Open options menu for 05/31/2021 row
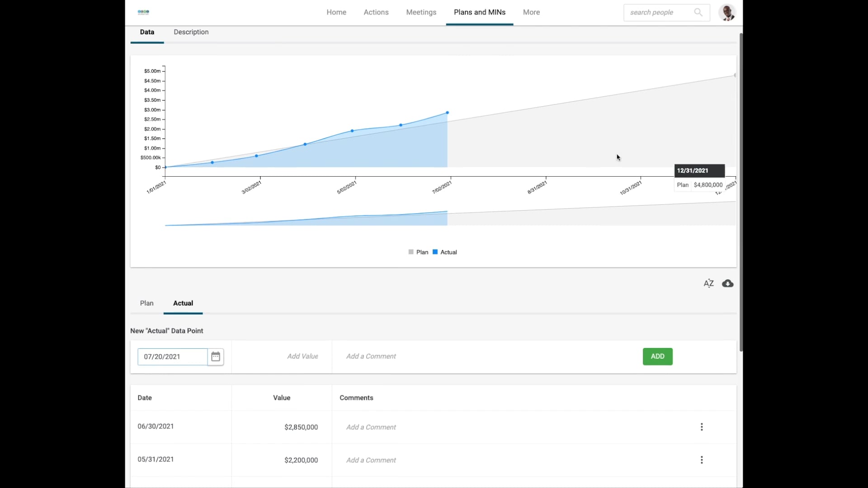The image size is (868, 488). click(x=702, y=460)
